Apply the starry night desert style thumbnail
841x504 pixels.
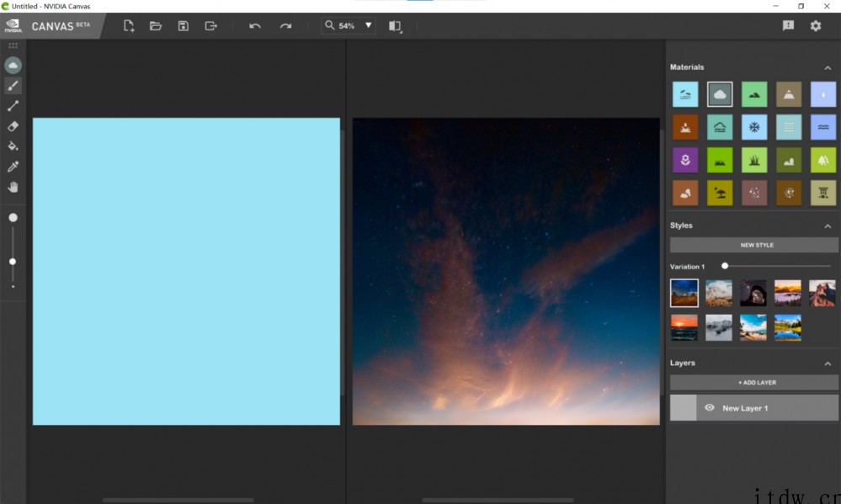pos(684,293)
